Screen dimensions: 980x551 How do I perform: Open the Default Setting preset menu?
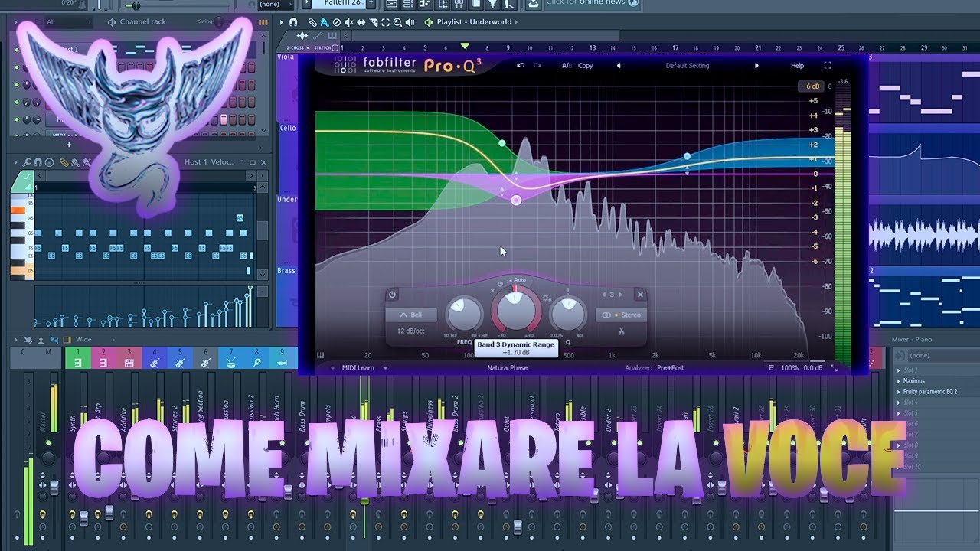click(688, 66)
